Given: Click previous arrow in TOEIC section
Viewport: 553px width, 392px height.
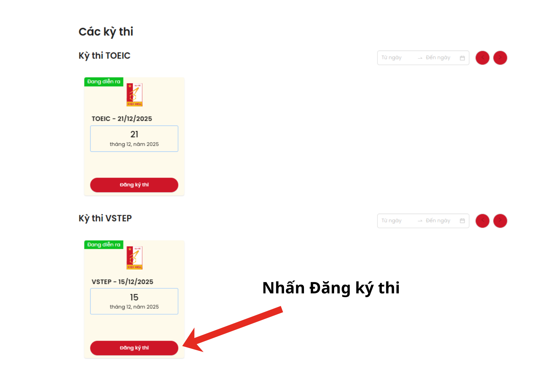Looking at the screenshot, I should tap(482, 58).
